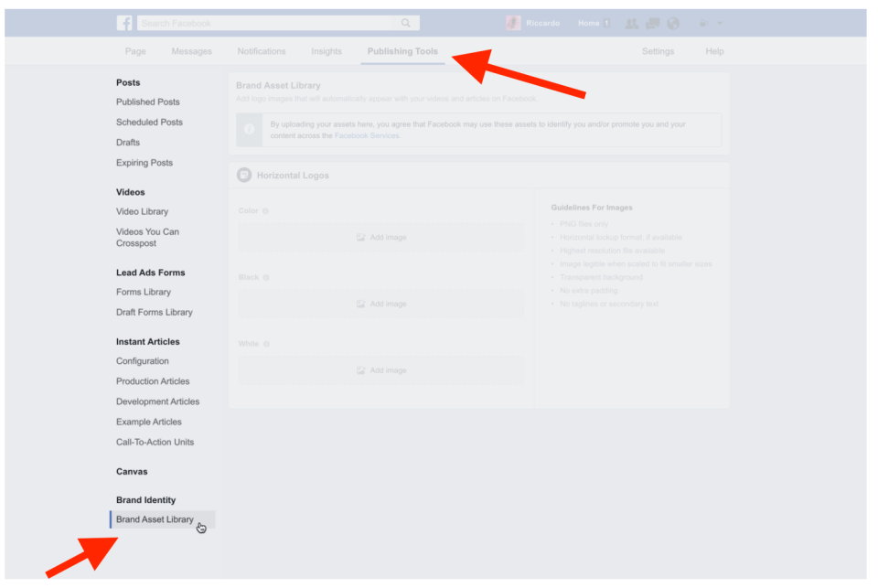Screen dimensions: 878x588
Task: Switch to the Insights tab
Action: tap(327, 51)
